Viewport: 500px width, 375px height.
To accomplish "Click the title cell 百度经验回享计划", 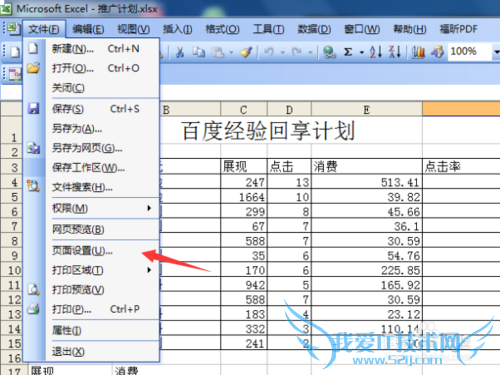I will click(268, 131).
